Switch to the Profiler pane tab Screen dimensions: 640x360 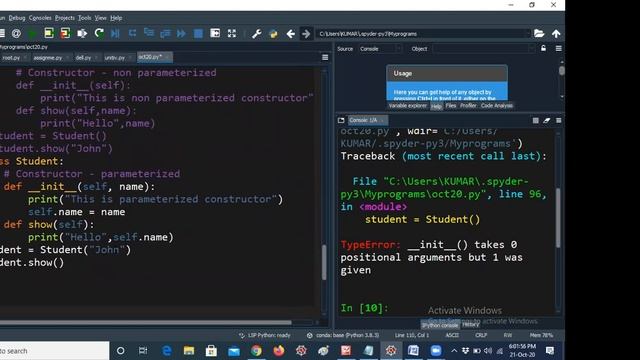pos(468,106)
